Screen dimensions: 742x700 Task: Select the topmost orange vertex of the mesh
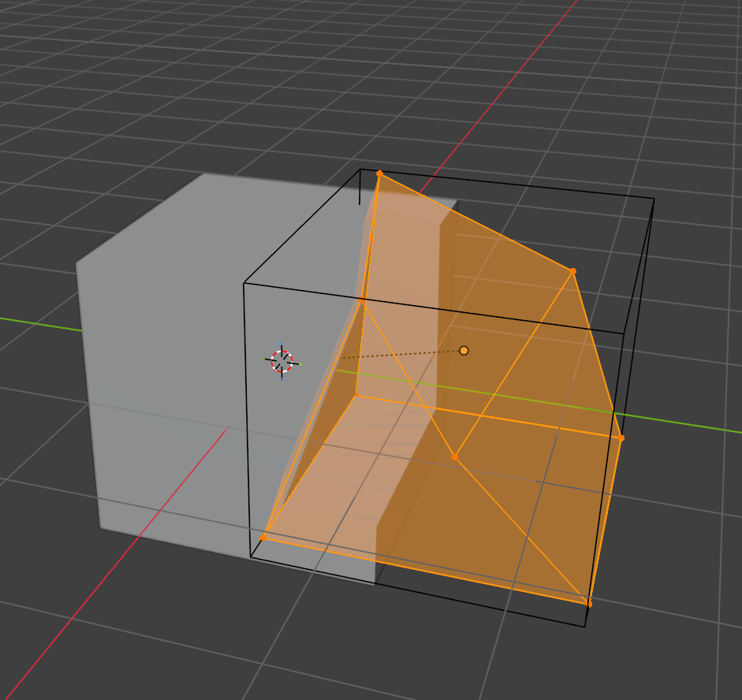(379, 173)
